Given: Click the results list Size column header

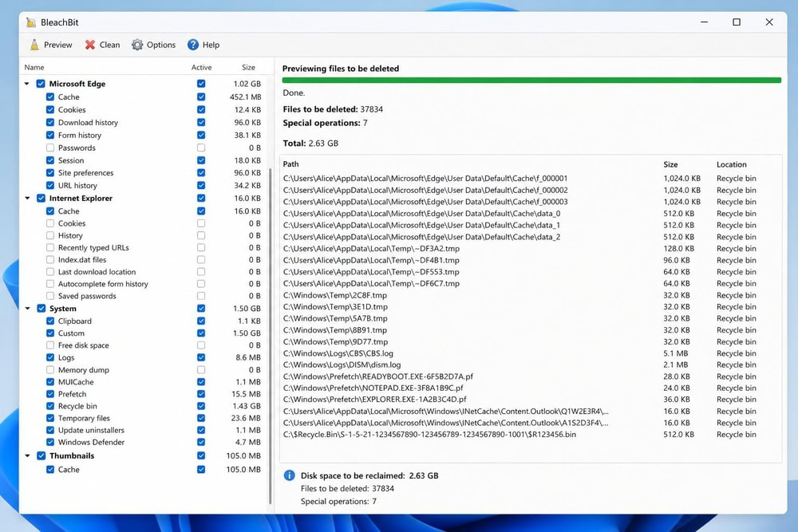Looking at the screenshot, I should point(670,164).
